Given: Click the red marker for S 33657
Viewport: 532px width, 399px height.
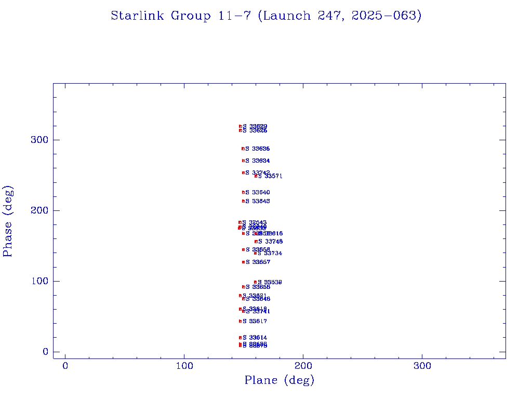Looking at the screenshot, I should pos(243,262).
